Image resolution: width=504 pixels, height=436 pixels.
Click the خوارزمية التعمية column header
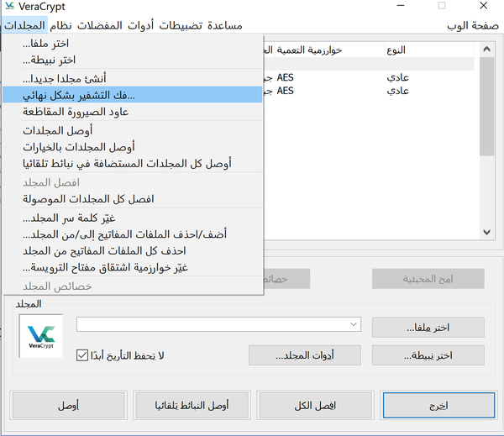click(x=328, y=50)
